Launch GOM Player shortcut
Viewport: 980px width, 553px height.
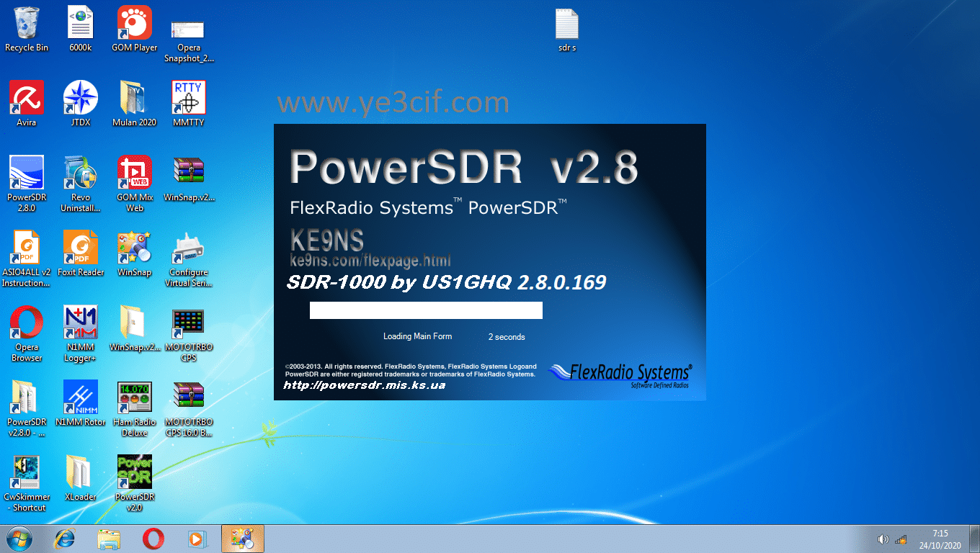coord(135,29)
